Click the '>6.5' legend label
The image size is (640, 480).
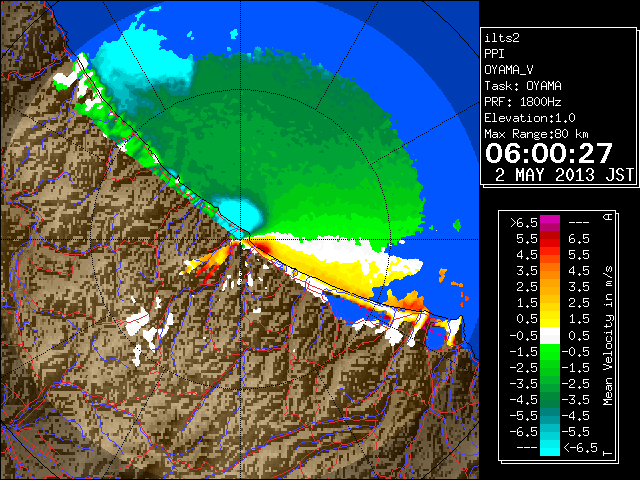coord(523,223)
